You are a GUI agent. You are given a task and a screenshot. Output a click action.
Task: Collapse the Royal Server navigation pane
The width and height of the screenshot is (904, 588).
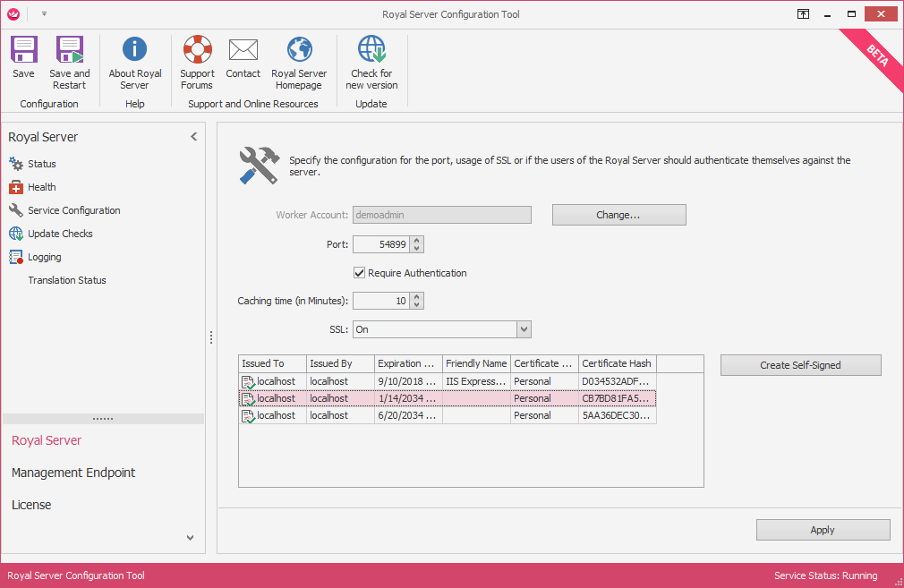point(194,137)
